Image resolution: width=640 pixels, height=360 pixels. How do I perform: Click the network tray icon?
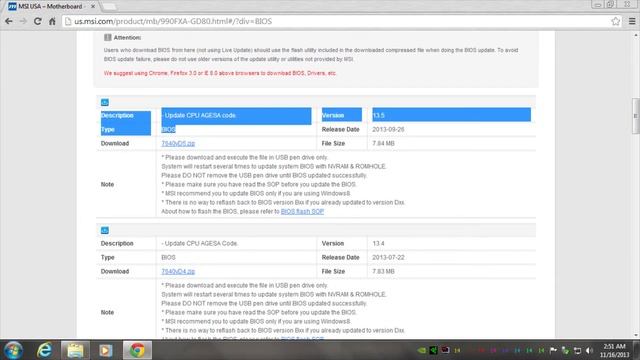pos(577,350)
